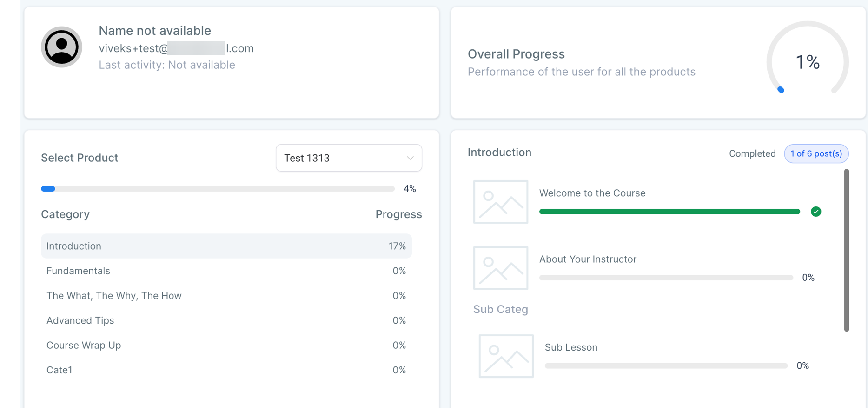
Task: Click the dropdown chevron arrow
Action: coord(410,158)
